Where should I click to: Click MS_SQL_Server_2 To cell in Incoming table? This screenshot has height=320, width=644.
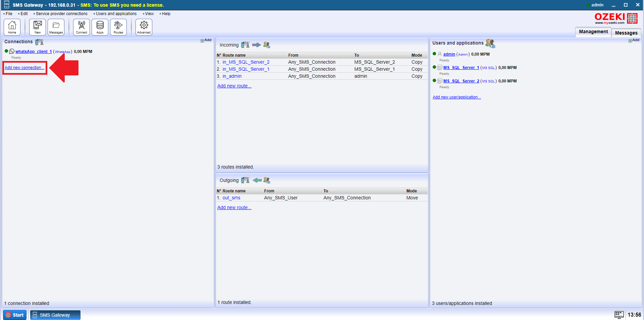point(375,62)
